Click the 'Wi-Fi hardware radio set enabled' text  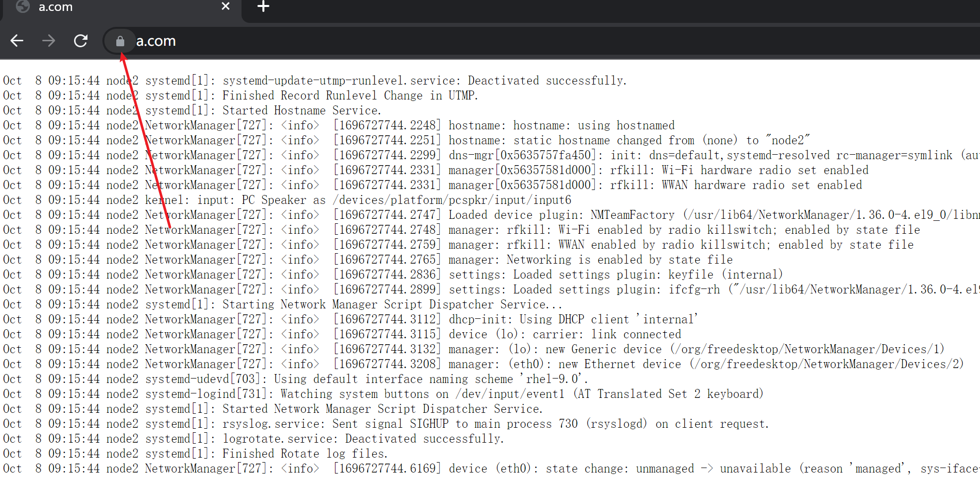765,170
